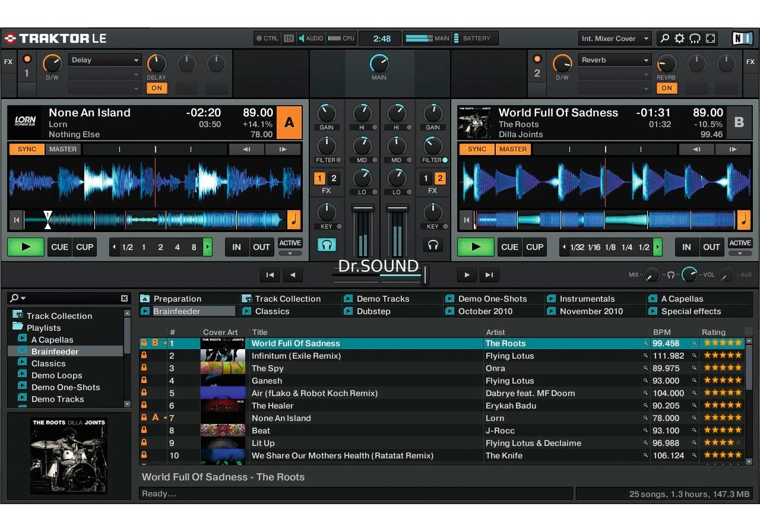The width and height of the screenshot is (760, 532).
Task: Skip Deck B to track start
Action: 467,220
